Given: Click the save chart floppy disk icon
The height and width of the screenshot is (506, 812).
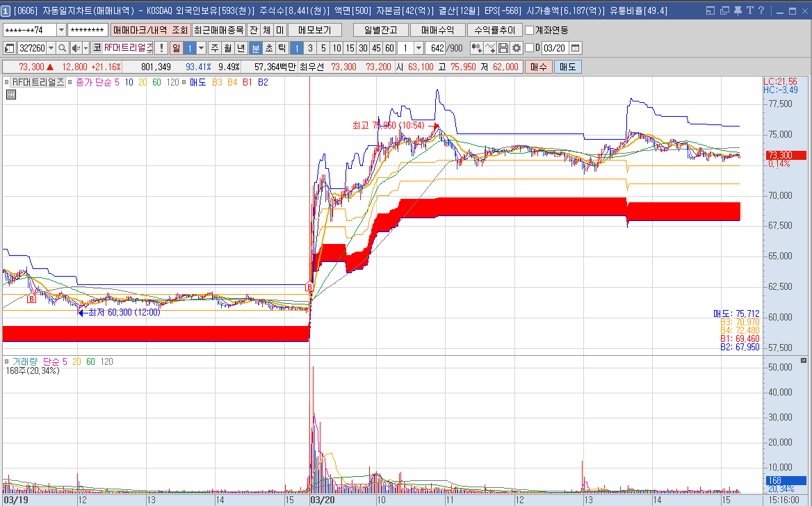Looking at the screenshot, I should (503, 48).
